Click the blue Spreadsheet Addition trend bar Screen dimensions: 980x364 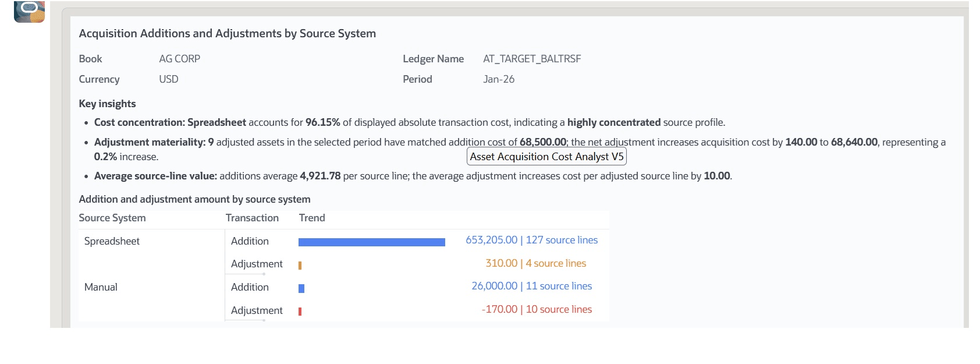click(372, 242)
